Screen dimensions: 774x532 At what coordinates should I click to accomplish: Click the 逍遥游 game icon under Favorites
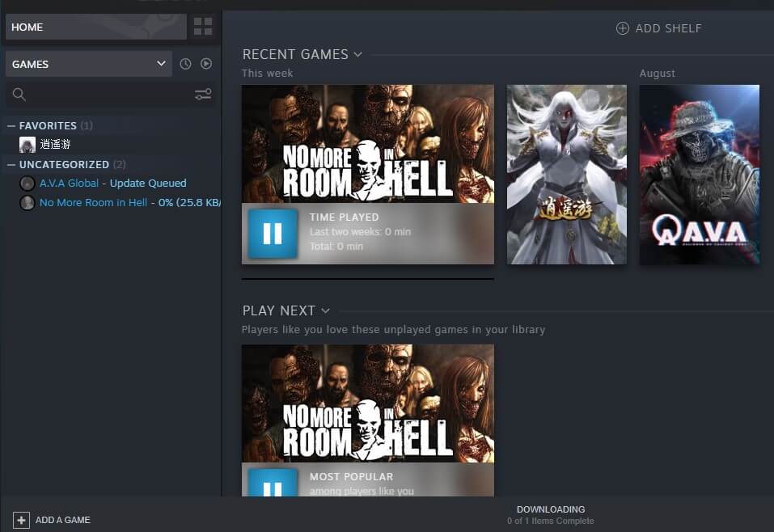click(27, 144)
